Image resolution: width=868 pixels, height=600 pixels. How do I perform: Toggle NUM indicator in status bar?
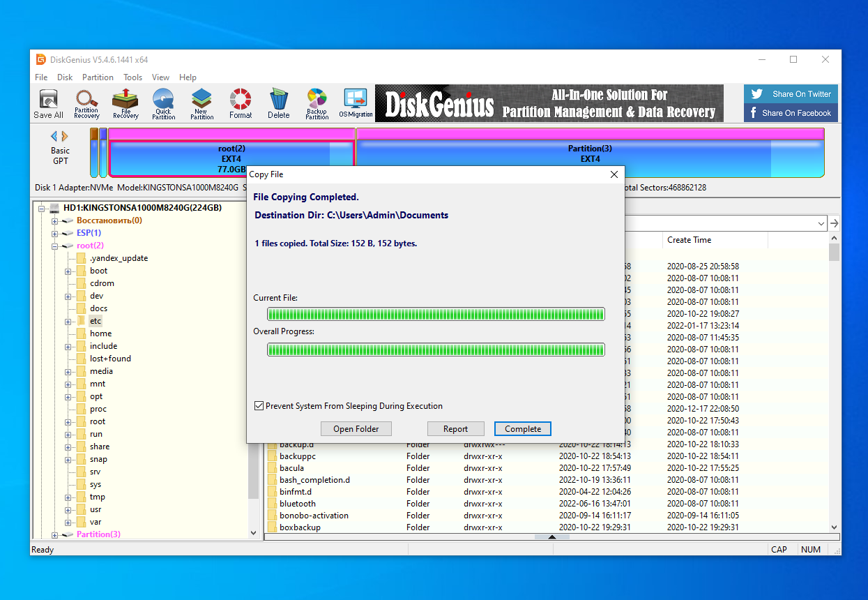click(x=811, y=549)
